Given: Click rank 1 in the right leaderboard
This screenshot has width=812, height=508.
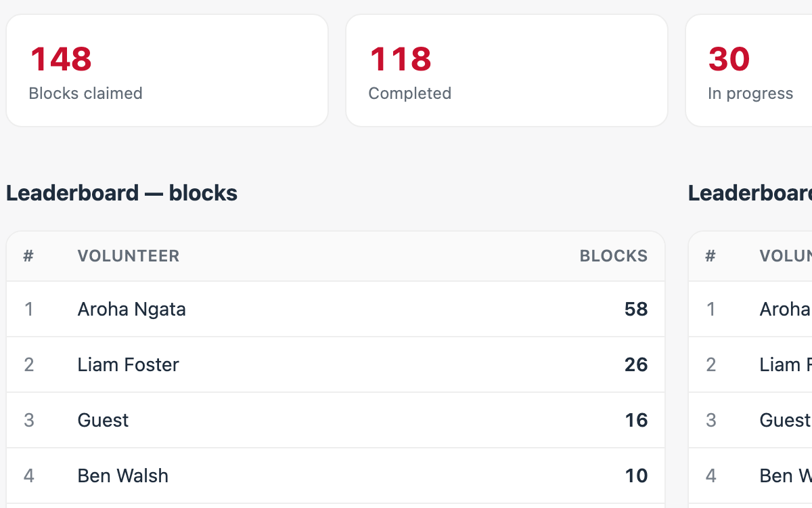Looking at the screenshot, I should point(710,310).
